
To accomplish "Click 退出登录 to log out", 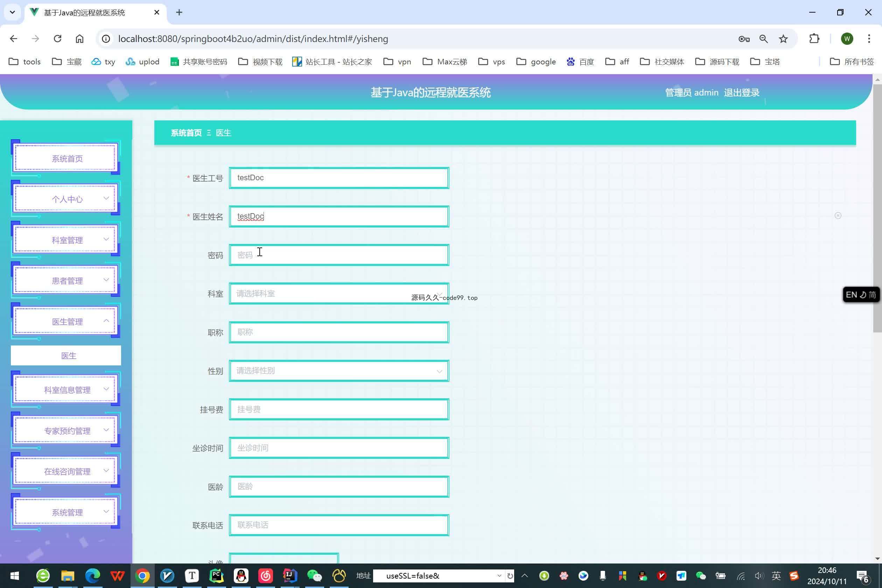I will (741, 93).
